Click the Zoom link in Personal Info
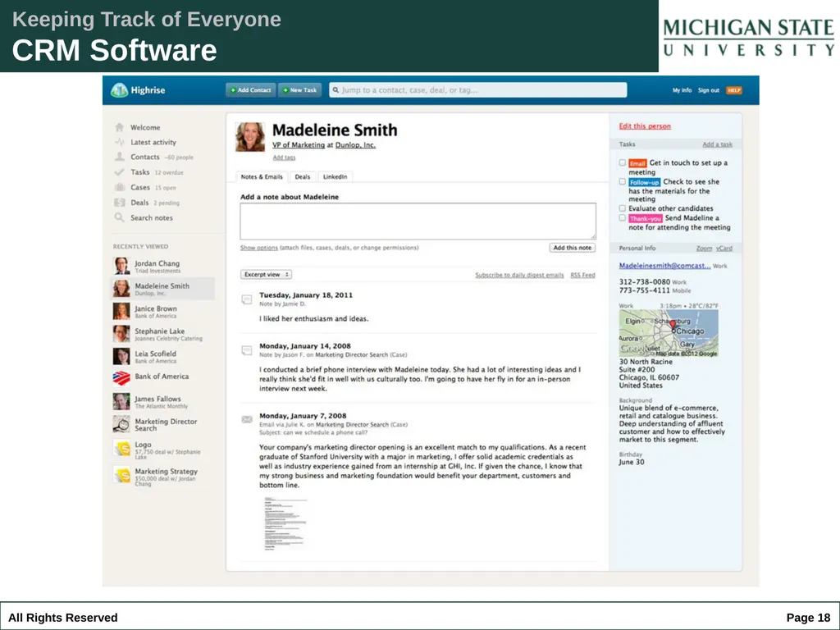Screen dimensions: 840x630 pyautogui.click(x=704, y=249)
